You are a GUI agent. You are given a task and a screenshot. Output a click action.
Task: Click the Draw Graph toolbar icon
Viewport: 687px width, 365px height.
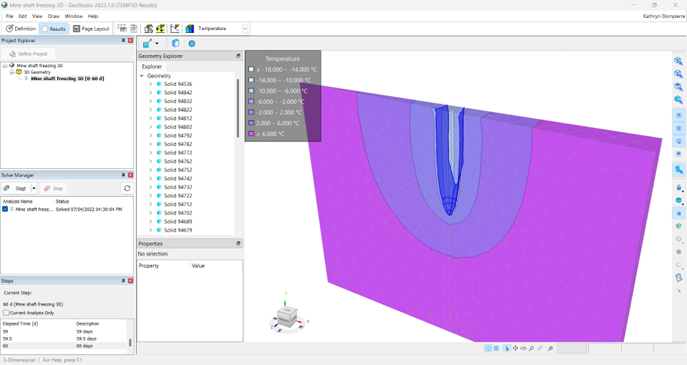pos(175,28)
